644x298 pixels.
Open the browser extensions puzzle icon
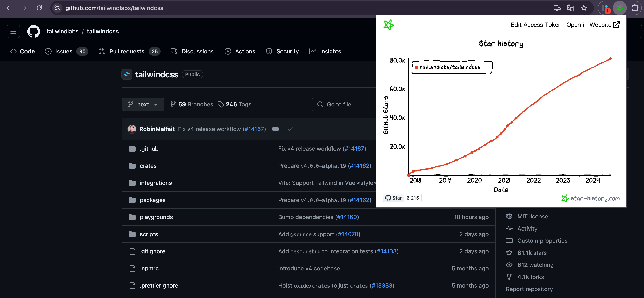point(635,8)
